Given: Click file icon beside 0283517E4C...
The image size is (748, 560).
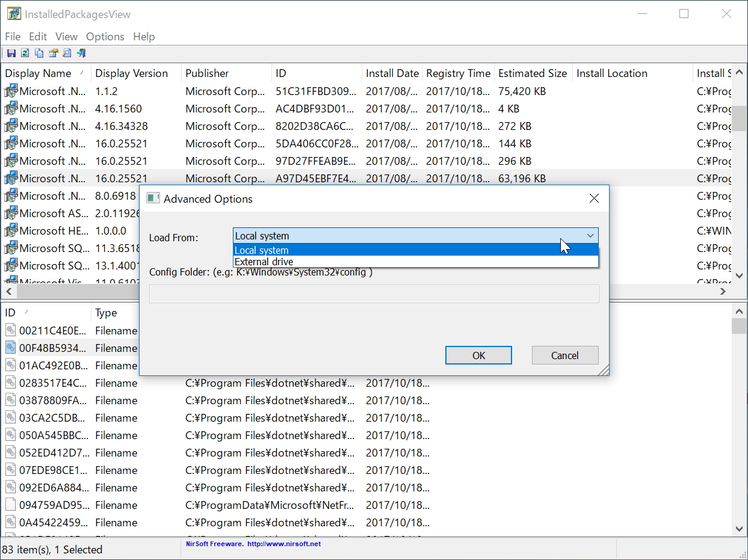Looking at the screenshot, I should [11, 383].
